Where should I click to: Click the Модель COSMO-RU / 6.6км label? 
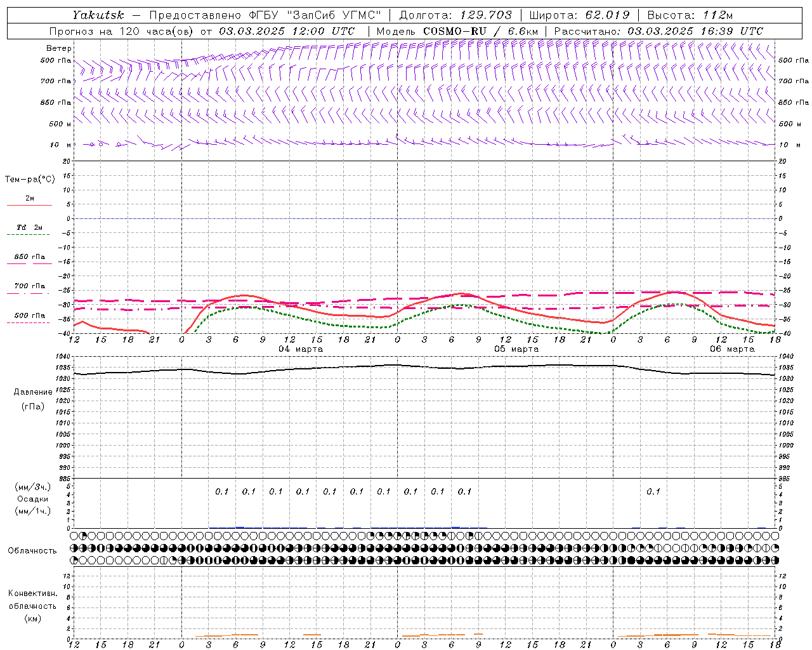457,31
